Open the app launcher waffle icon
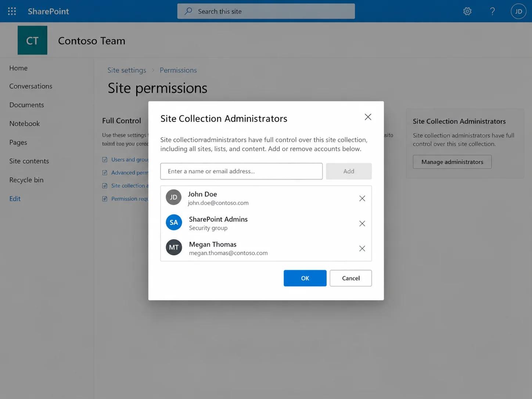This screenshot has width=532, height=399. coord(12,11)
